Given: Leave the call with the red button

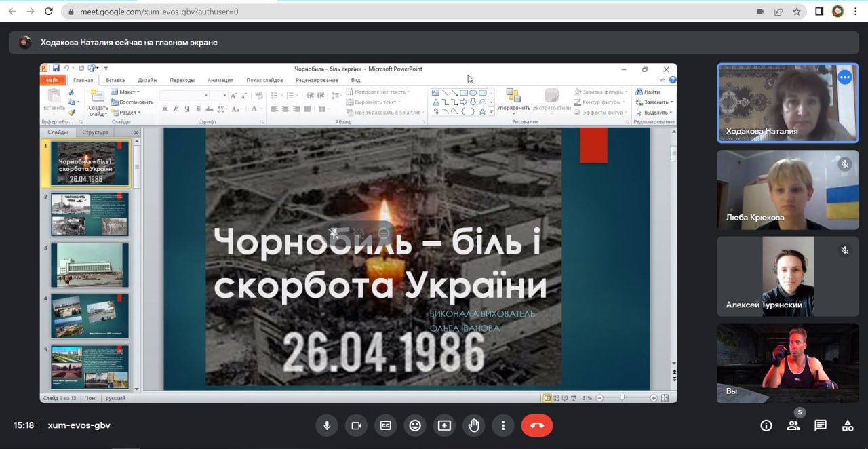Looking at the screenshot, I should point(536,425).
